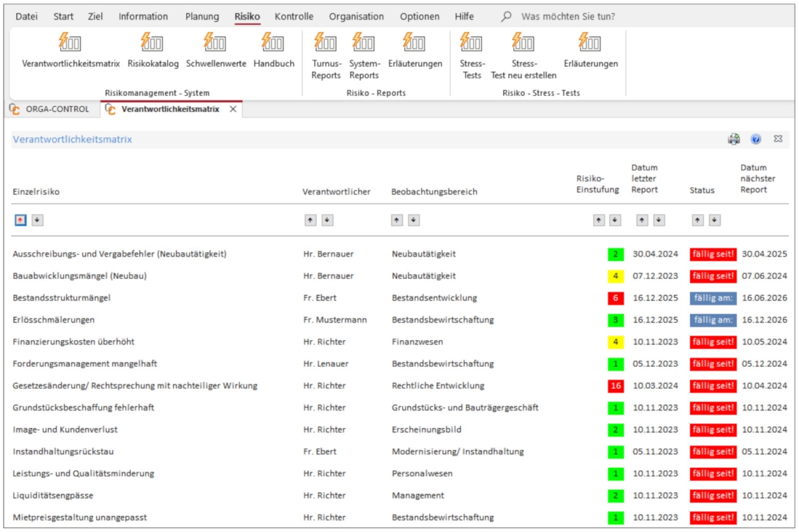Launch Stress-Tests from the ribbon
This screenshot has height=532, width=799.
tap(471, 44)
